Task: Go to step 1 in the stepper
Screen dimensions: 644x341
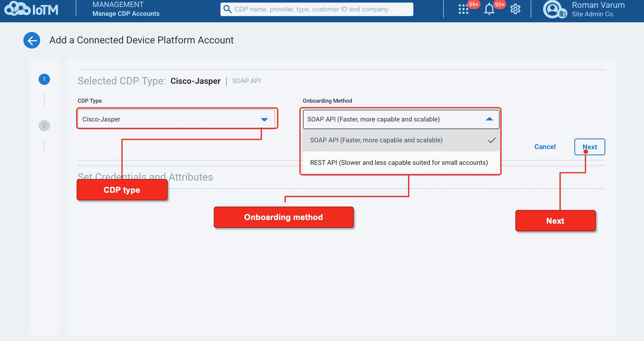Action: (x=44, y=79)
